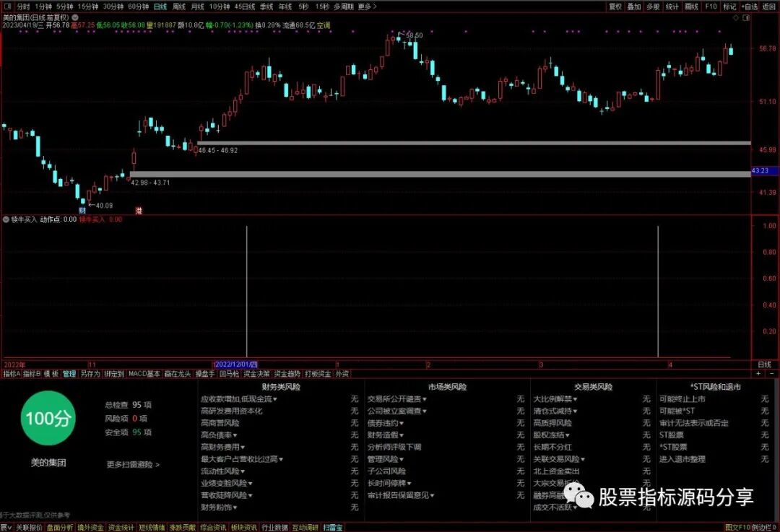The width and height of the screenshot is (780, 532).
Task: Open the 更多扫雷避险 link
Action: [x=134, y=464]
